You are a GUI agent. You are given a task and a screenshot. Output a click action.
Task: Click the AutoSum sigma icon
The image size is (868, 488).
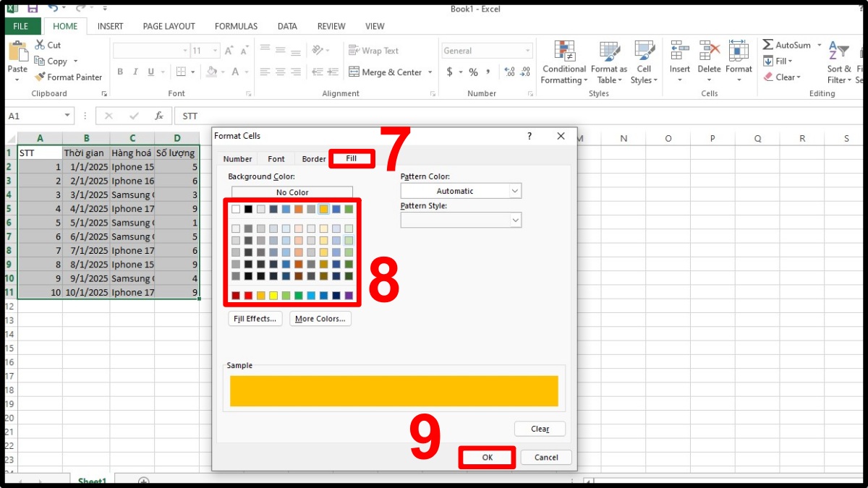tap(768, 45)
